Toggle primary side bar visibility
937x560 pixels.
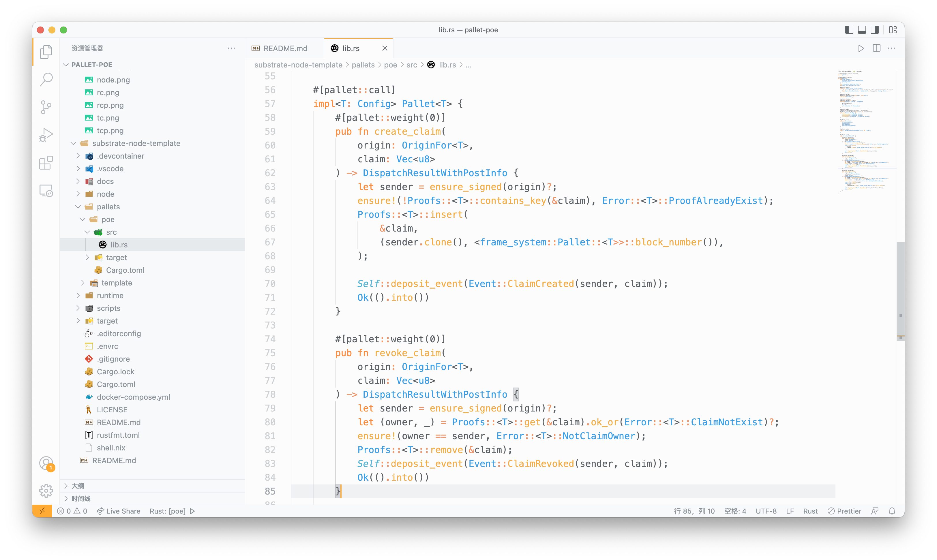(x=849, y=30)
